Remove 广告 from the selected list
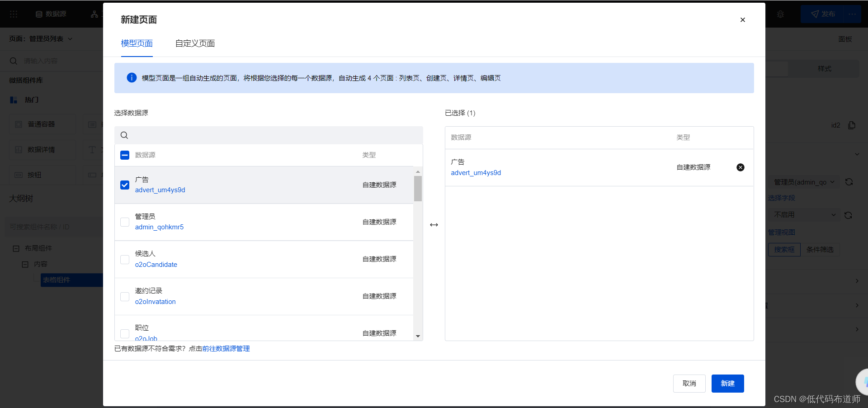This screenshot has height=408, width=868. point(741,167)
